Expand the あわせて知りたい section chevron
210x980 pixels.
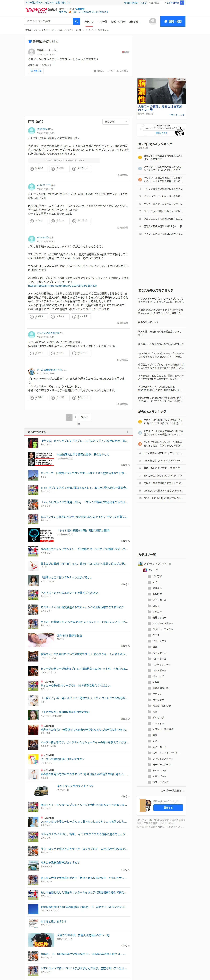(127, 432)
